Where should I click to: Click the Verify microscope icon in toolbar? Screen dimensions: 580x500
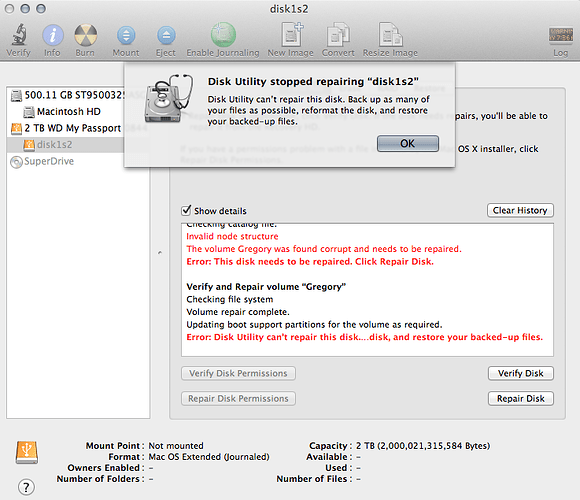click(x=18, y=35)
